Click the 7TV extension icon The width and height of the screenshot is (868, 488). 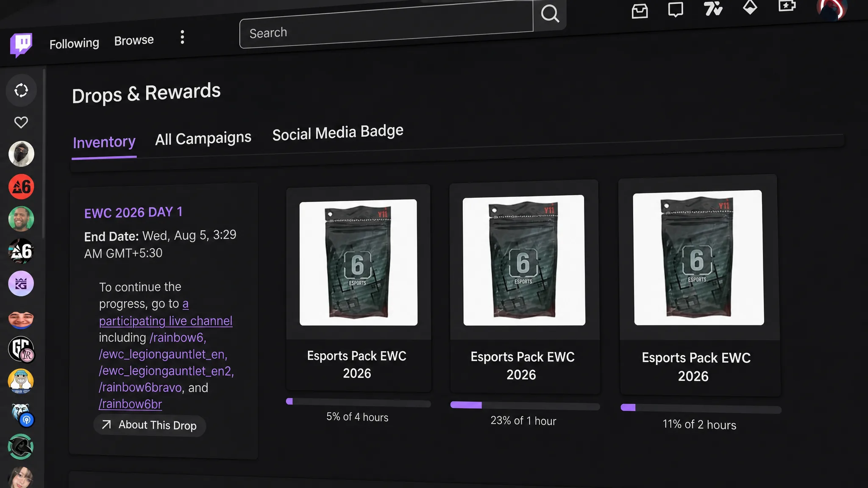click(x=713, y=8)
